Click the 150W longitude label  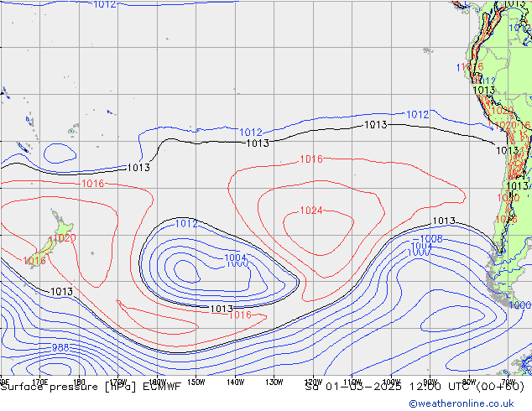coord(196,382)
